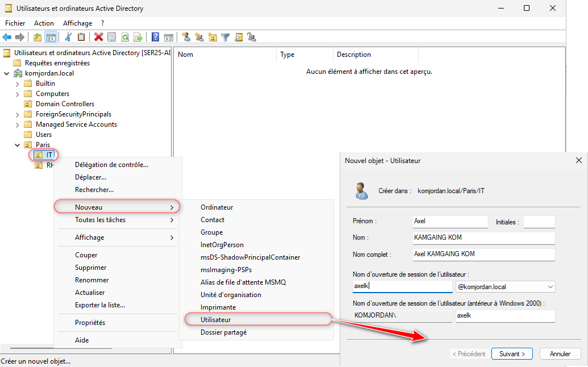Click the Initiales input field
Screen dimensions: 588x367
pos(539,222)
